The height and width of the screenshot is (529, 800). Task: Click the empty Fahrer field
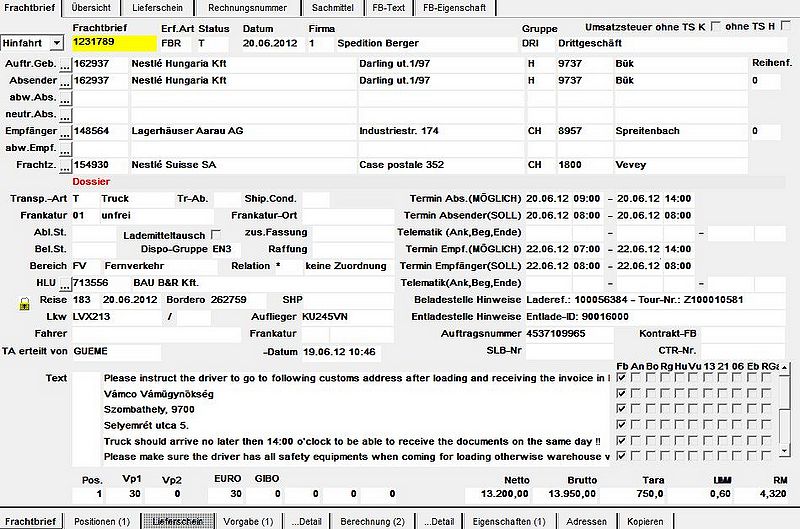(156, 334)
